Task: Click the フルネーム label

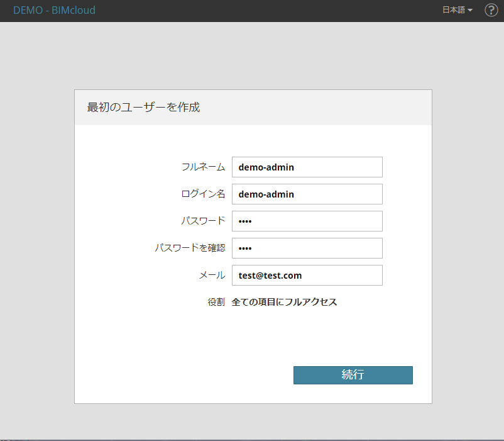Action: point(203,167)
